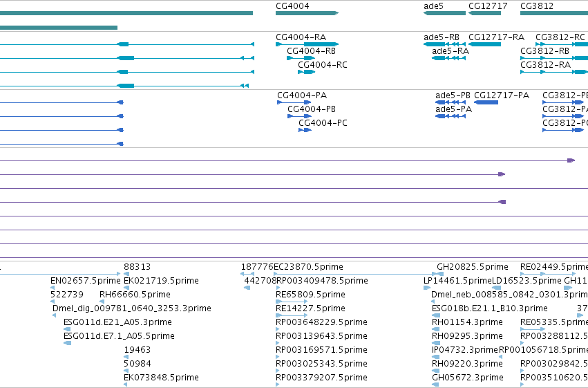Click the CG4004-PA protein label
This screenshot has width=588, height=388.
[x=302, y=95]
